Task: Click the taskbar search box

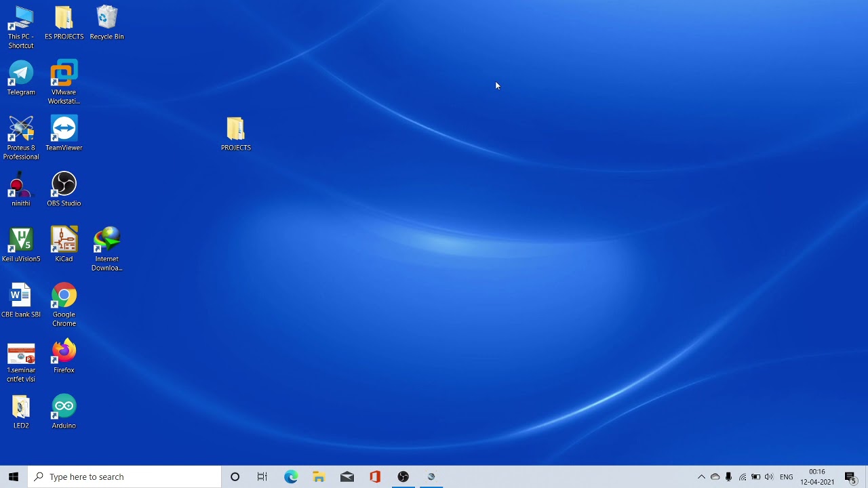Action: click(x=125, y=476)
